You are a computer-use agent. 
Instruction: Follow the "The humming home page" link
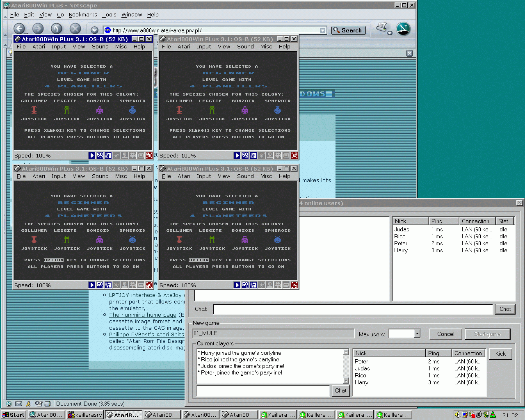pyautogui.click(x=143, y=315)
